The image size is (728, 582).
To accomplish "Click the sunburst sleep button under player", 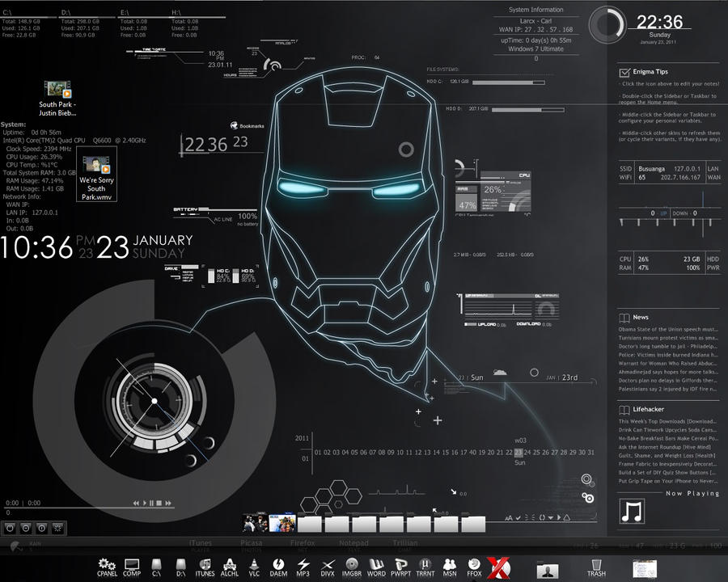I will click(57, 528).
